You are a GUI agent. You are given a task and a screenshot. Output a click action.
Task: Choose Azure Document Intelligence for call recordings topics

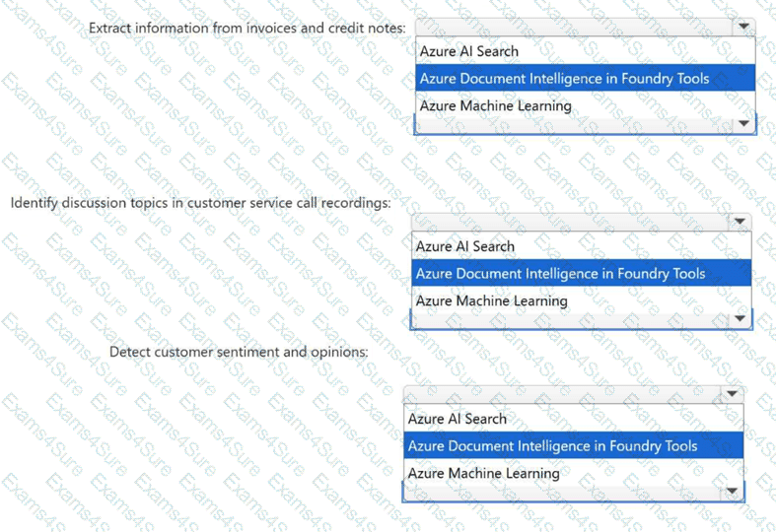(581, 274)
